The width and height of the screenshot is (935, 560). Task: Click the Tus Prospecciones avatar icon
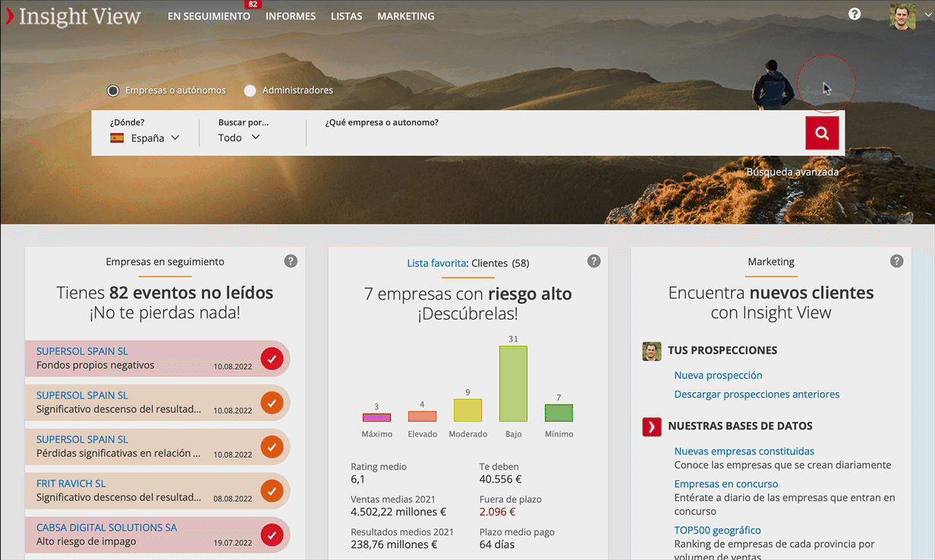[652, 351]
